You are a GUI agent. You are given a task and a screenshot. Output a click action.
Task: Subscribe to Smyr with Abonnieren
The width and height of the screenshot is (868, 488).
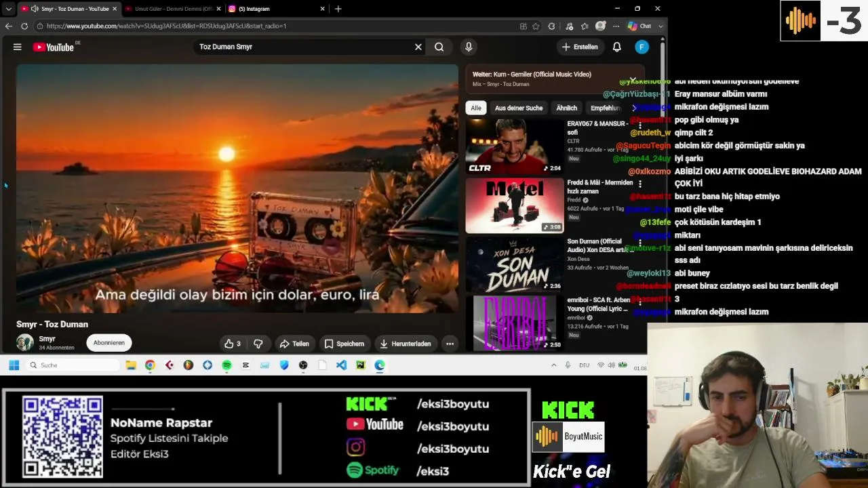[109, 343]
